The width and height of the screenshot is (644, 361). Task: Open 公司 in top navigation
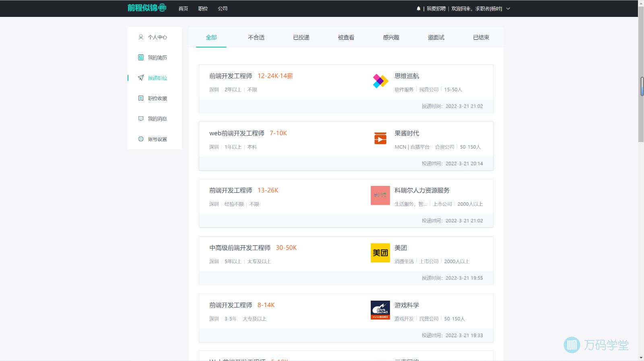(223, 8)
